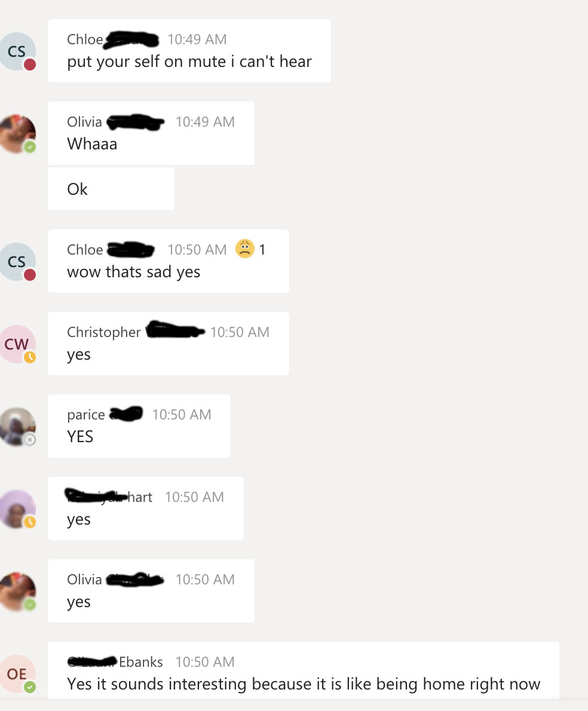Click the green available badge on the OE avatar
Screen dimensions: 588x711
tap(30, 688)
